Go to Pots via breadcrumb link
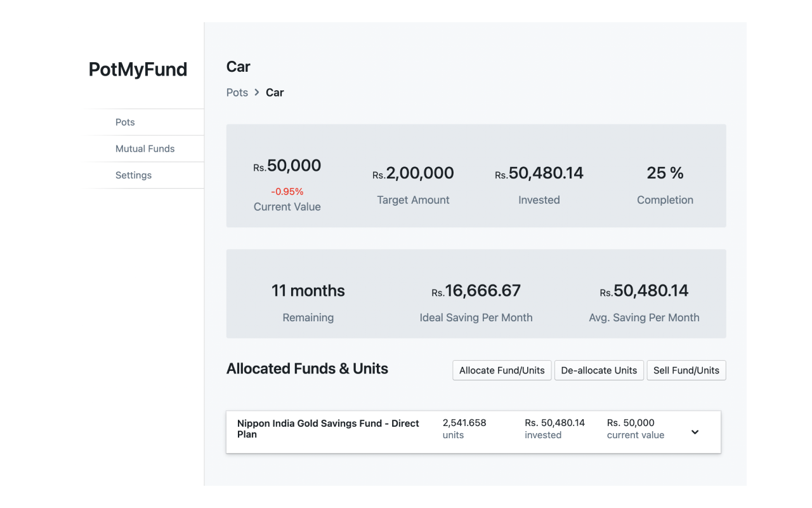 click(x=237, y=93)
